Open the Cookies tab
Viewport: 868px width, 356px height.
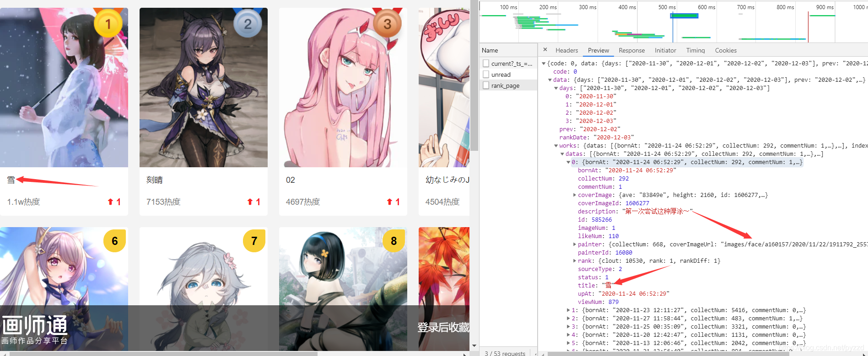coord(726,50)
